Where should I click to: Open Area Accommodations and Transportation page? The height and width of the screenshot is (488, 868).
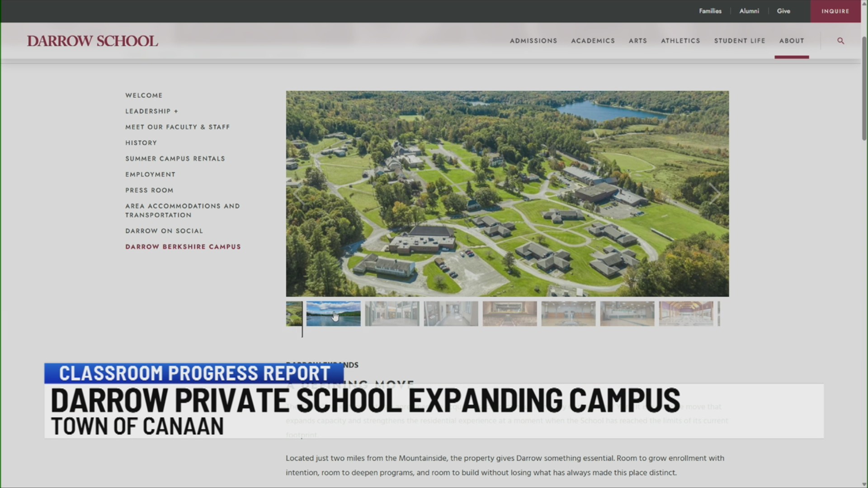click(x=183, y=211)
